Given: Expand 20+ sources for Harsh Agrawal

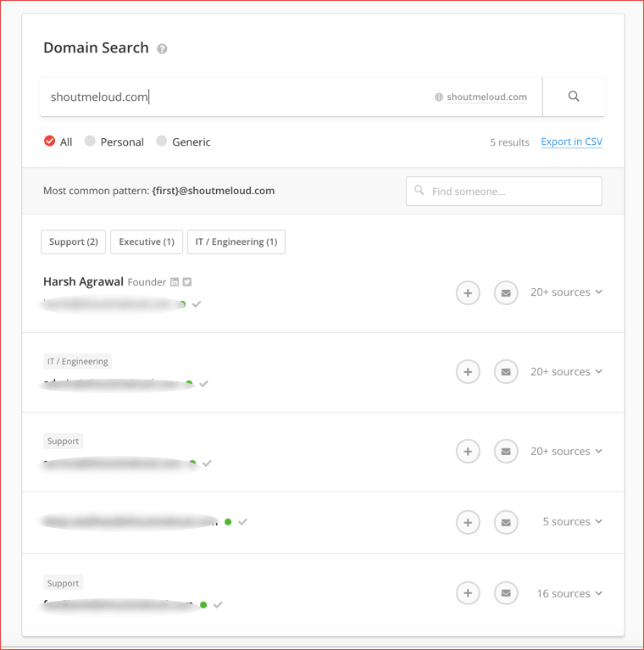Looking at the screenshot, I should (566, 292).
